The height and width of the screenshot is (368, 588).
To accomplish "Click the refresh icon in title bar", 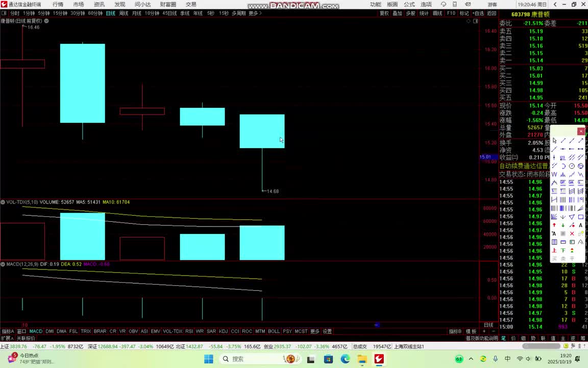I will point(444,4).
